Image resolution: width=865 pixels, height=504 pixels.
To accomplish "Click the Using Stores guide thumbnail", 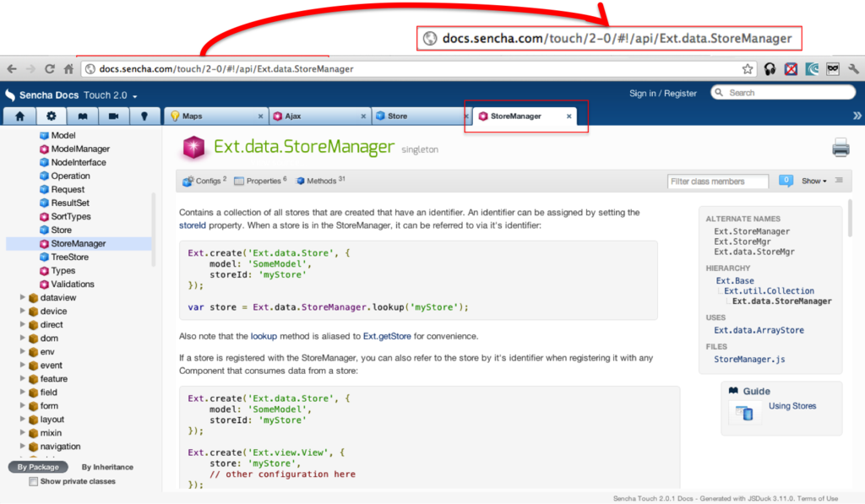I will click(x=744, y=413).
